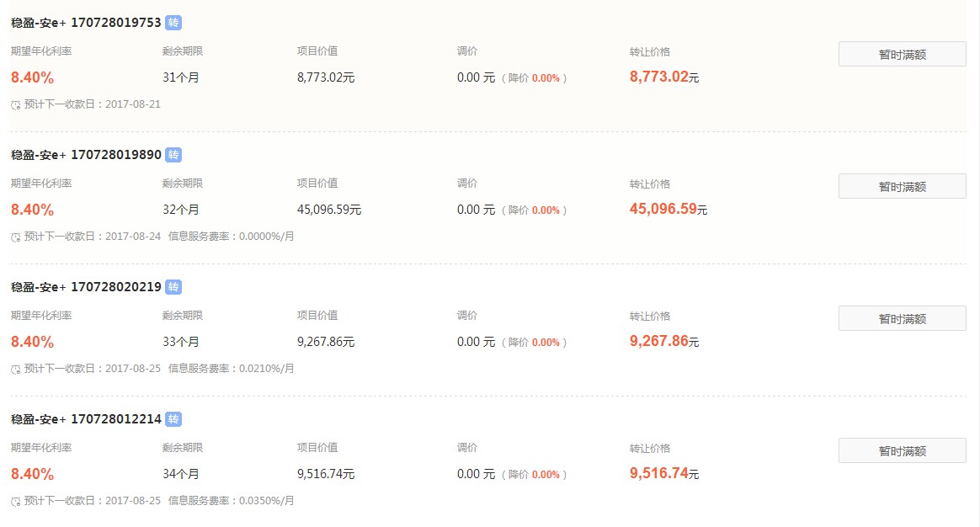The image size is (980, 527).
Task: Click the 转 badge beside 170728020219
Action: 173,287
